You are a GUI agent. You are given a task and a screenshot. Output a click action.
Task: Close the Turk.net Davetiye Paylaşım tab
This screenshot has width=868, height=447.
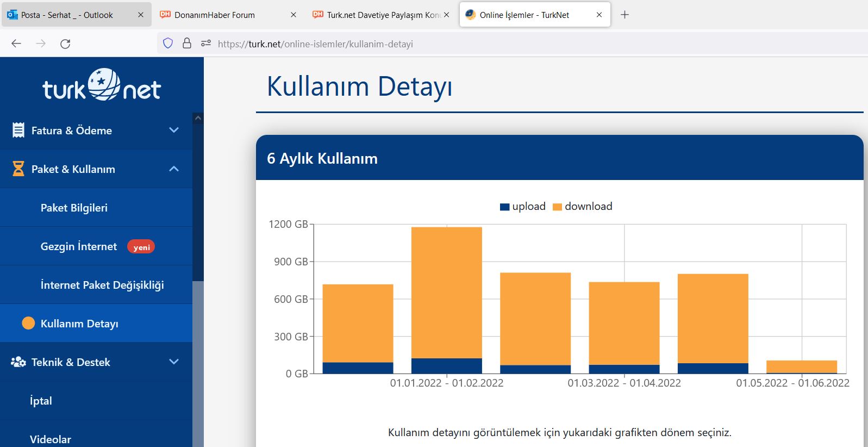tap(446, 15)
